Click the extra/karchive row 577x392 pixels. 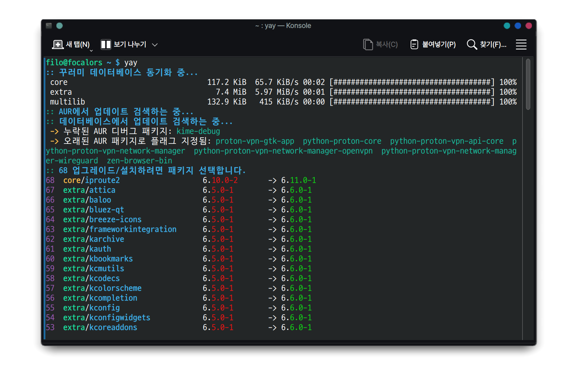tap(179, 239)
